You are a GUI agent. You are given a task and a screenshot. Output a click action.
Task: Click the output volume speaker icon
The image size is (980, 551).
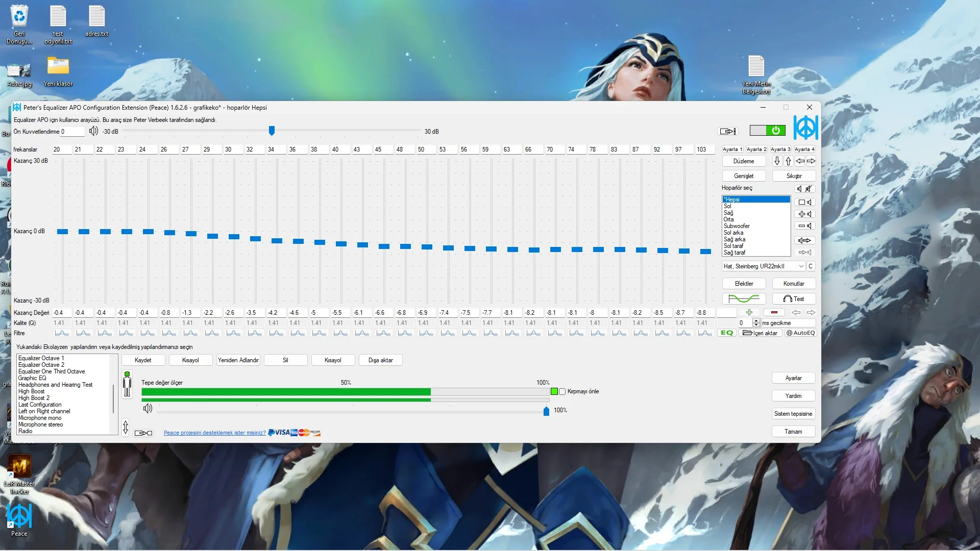[x=148, y=409]
